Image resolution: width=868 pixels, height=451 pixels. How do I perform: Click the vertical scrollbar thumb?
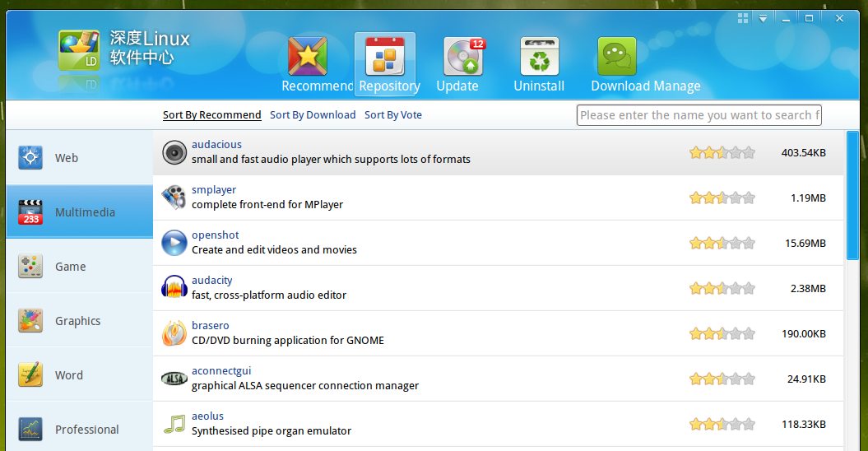pyautogui.click(x=852, y=195)
